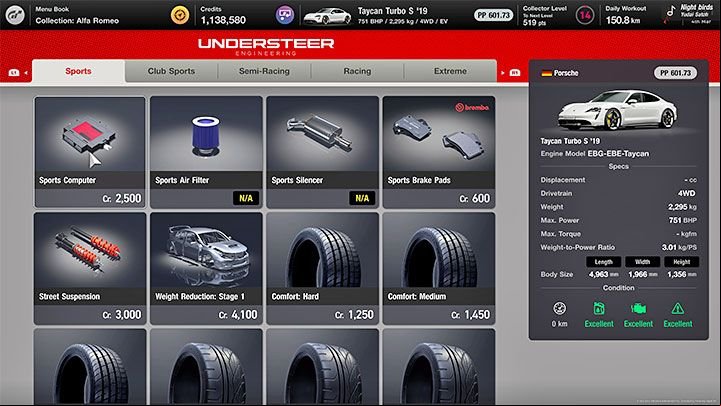
Task: Open the Semi-Racing tab
Action: (x=264, y=71)
